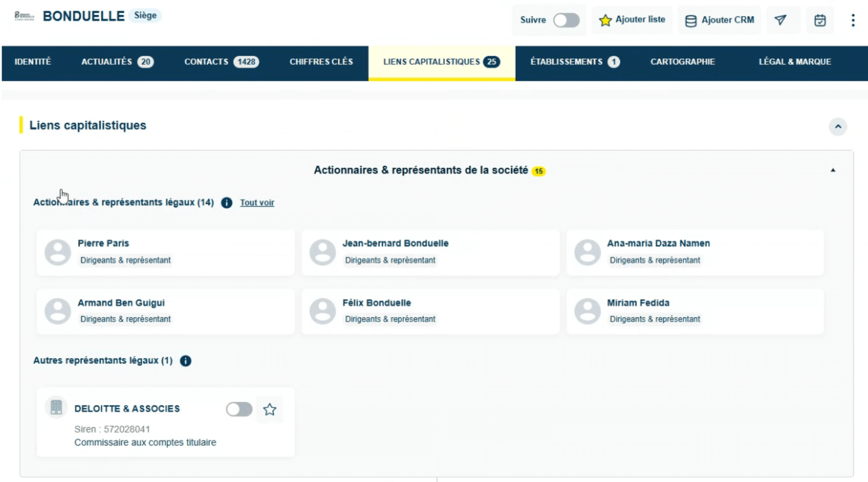Click the paper plane send icon

(x=780, y=20)
